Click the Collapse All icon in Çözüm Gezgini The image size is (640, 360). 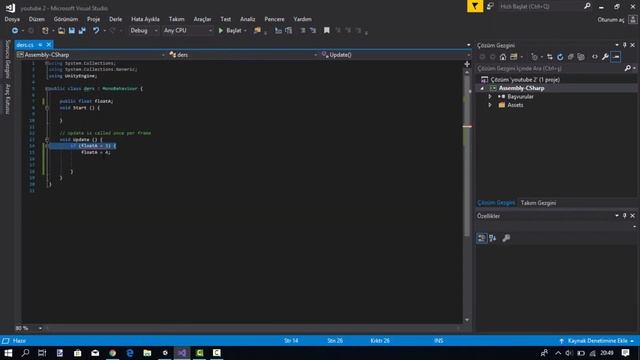click(x=571, y=57)
